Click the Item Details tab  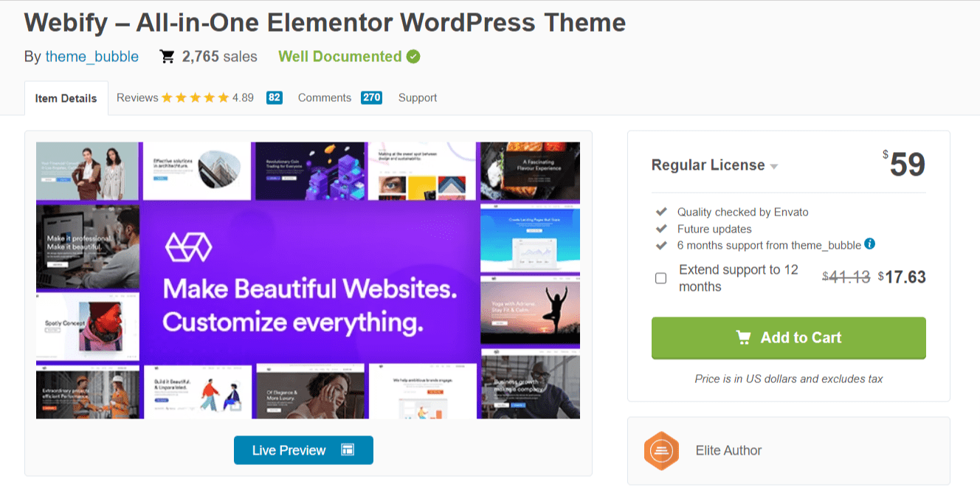pyautogui.click(x=66, y=97)
